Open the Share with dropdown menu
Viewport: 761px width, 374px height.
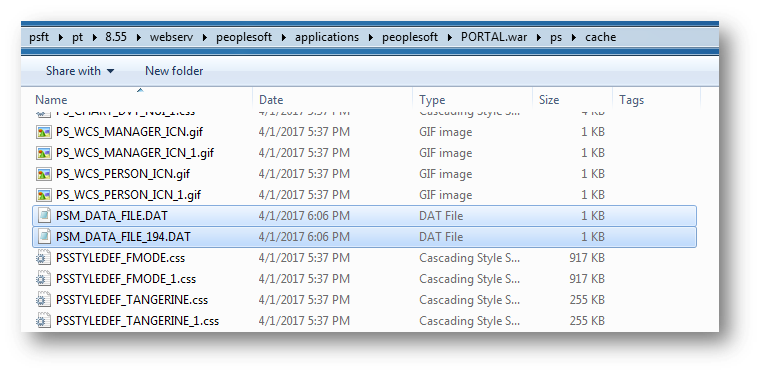pyautogui.click(x=80, y=71)
